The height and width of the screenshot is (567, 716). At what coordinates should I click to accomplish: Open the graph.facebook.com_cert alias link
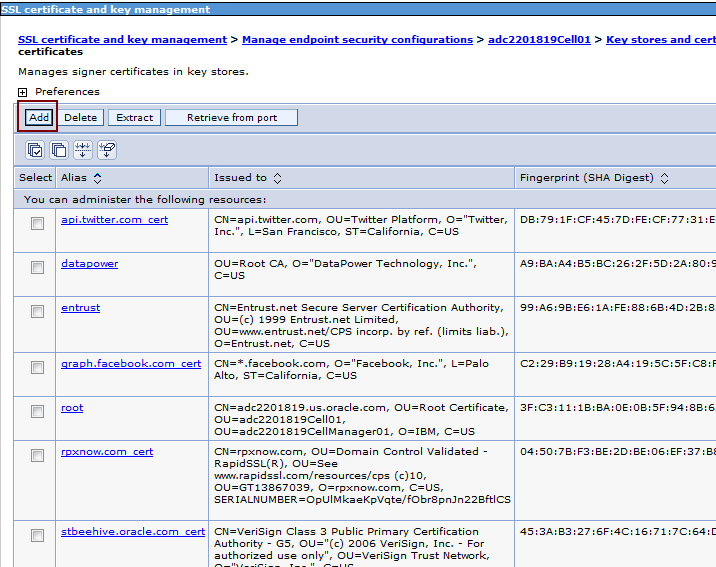[x=131, y=364]
